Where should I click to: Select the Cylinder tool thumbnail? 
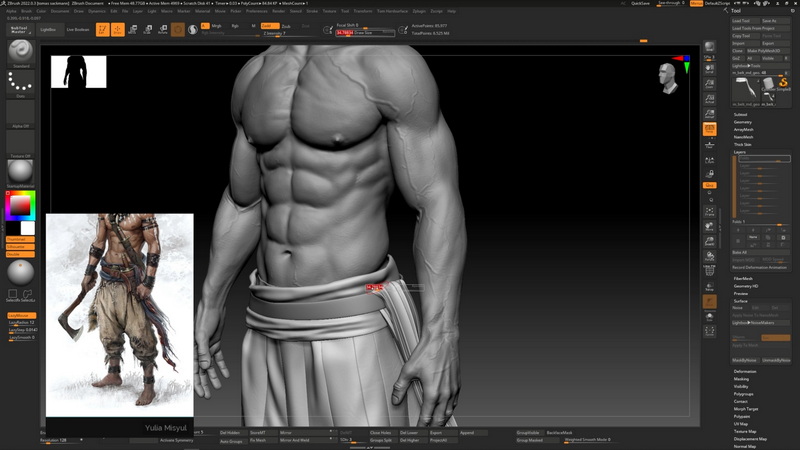tap(768, 83)
